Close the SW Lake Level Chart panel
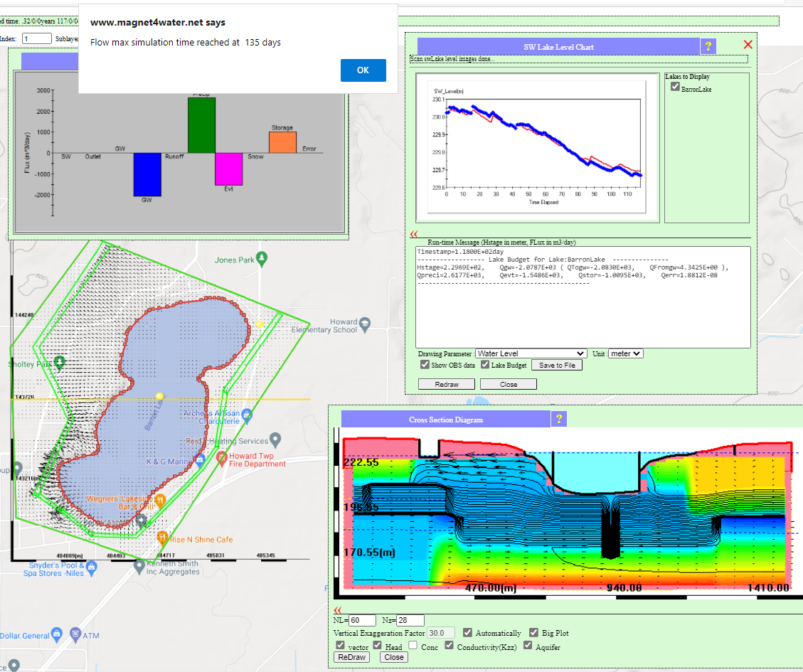 (x=748, y=45)
